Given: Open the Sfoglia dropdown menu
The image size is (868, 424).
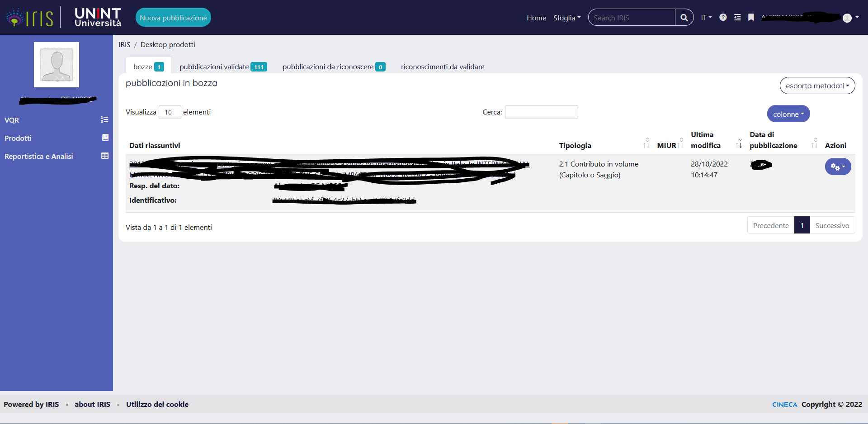Looking at the screenshot, I should coord(567,18).
